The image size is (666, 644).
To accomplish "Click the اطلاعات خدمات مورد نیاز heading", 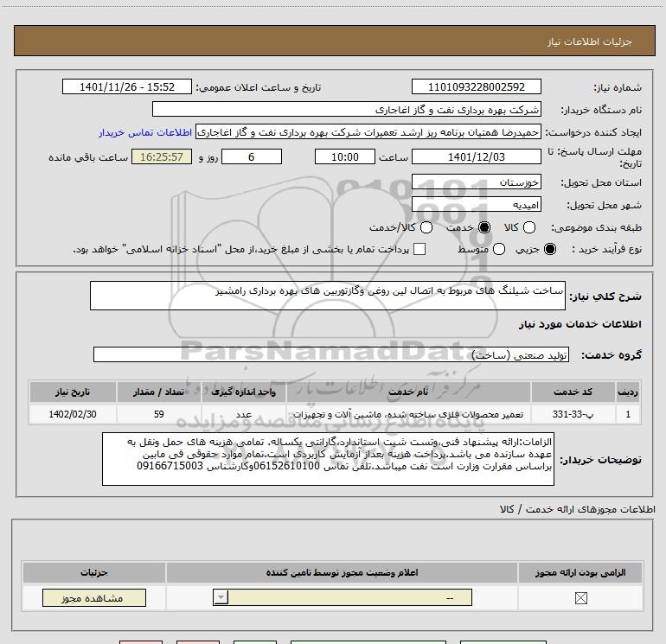I will (x=580, y=324).
